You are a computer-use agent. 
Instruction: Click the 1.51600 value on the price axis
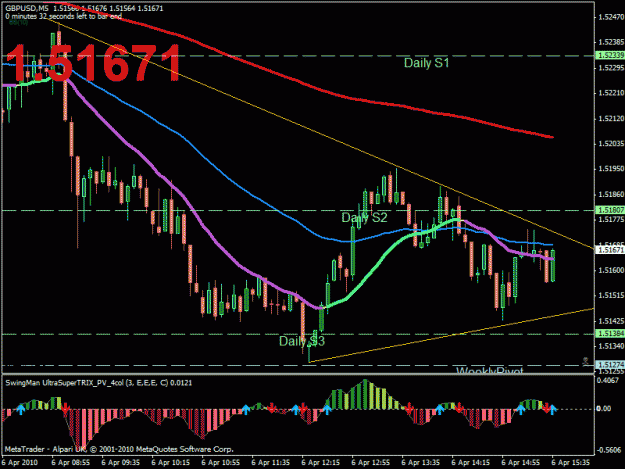[611, 270]
